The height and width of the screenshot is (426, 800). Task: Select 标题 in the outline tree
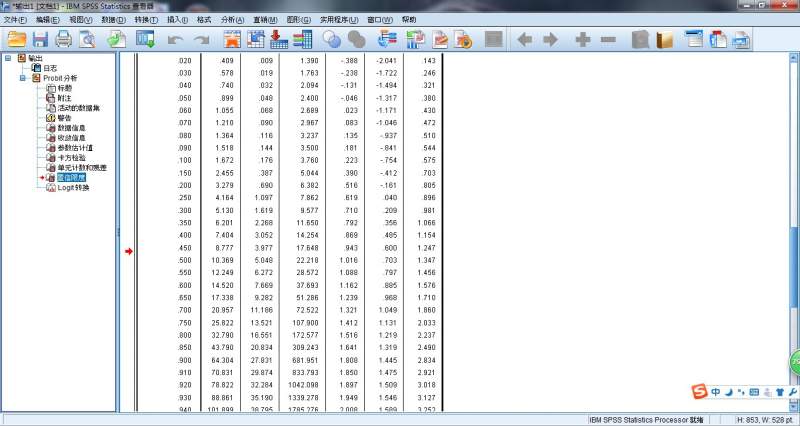(x=65, y=88)
